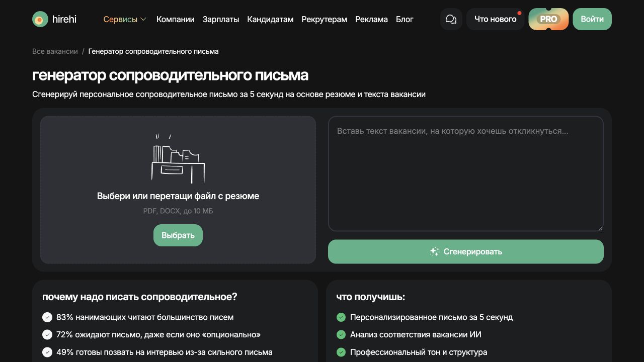Click the Войти login button
This screenshot has width=644, height=362.
pyautogui.click(x=592, y=19)
